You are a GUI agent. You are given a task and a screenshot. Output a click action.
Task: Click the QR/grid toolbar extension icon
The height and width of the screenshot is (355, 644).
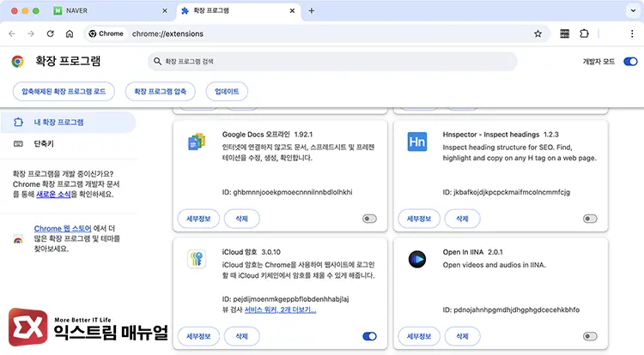coord(565,33)
